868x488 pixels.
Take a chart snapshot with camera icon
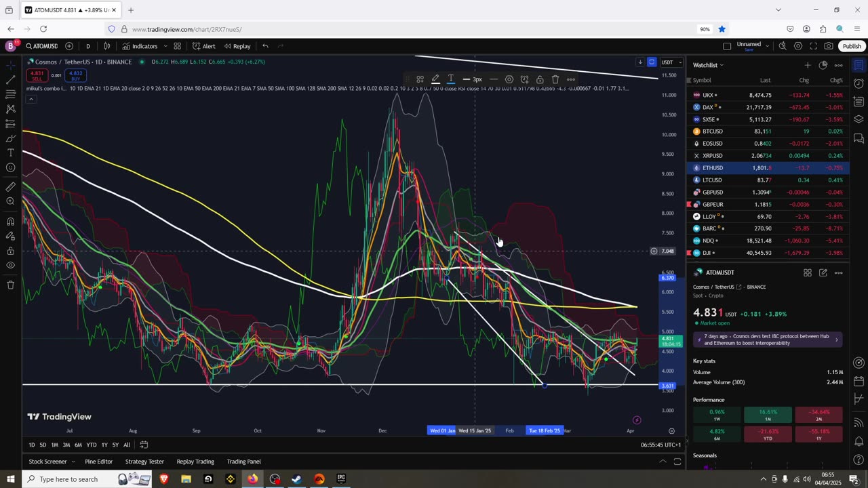point(829,46)
